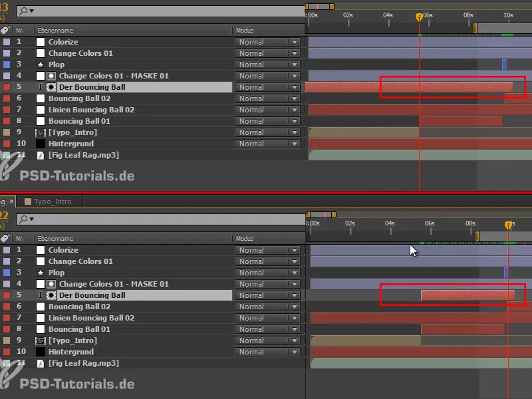This screenshot has width=532, height=399.
Task: Select layer [Fig Leaf Rag.mp3] in top panel
Action: click(84, 155)
